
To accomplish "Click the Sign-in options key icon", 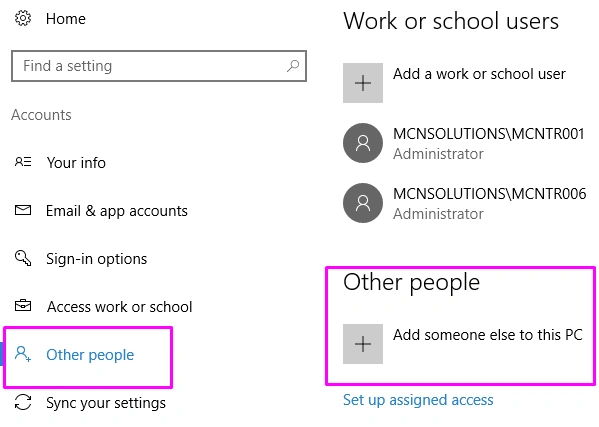I will [x=23, y=258].
